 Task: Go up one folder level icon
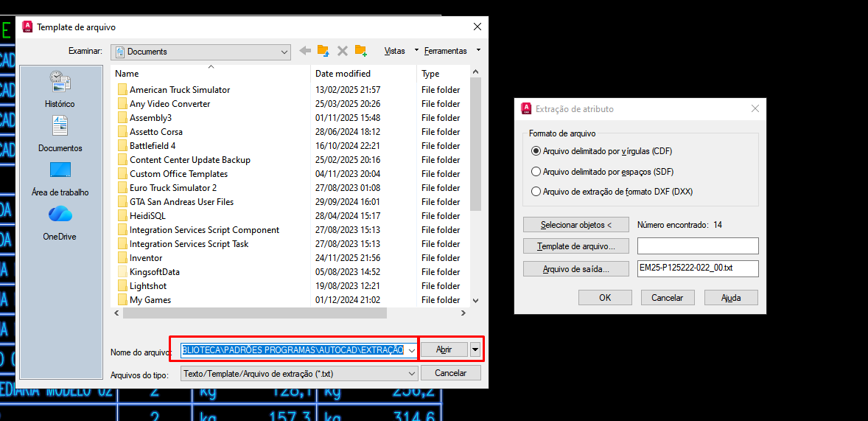coord(323,51)
